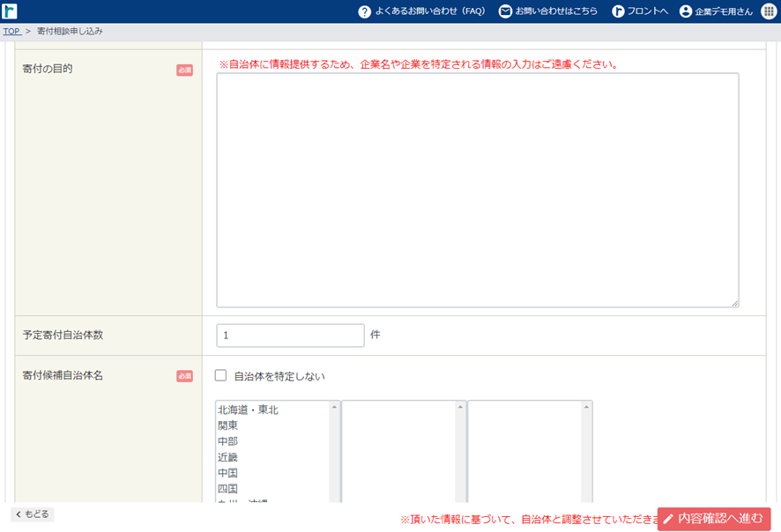Image resolution: width=781 pixels, height=532 pixels.
Task: Click the region list scroll up arrow
Action: (x=334, y=407)
